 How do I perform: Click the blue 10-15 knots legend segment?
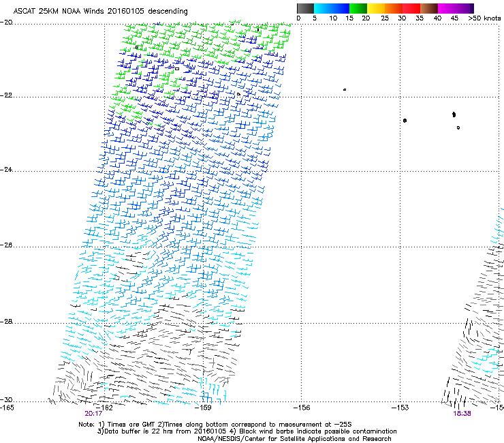[341, 8]
